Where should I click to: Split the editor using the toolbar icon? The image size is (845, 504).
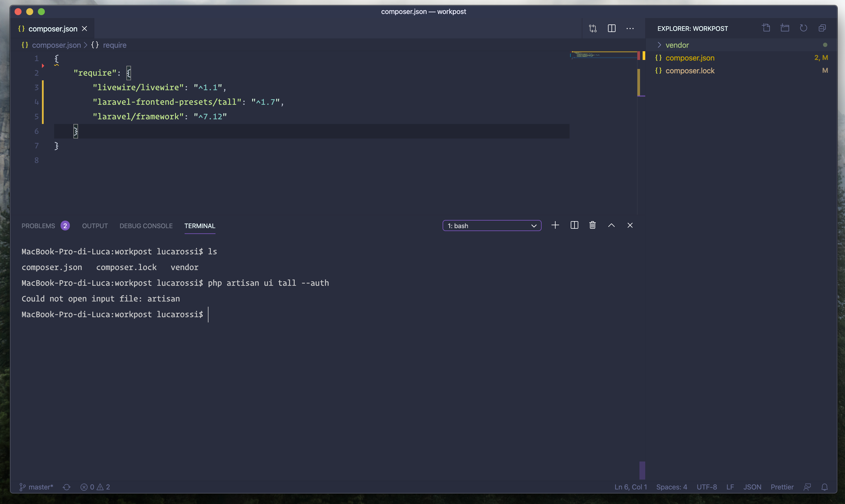611,28
